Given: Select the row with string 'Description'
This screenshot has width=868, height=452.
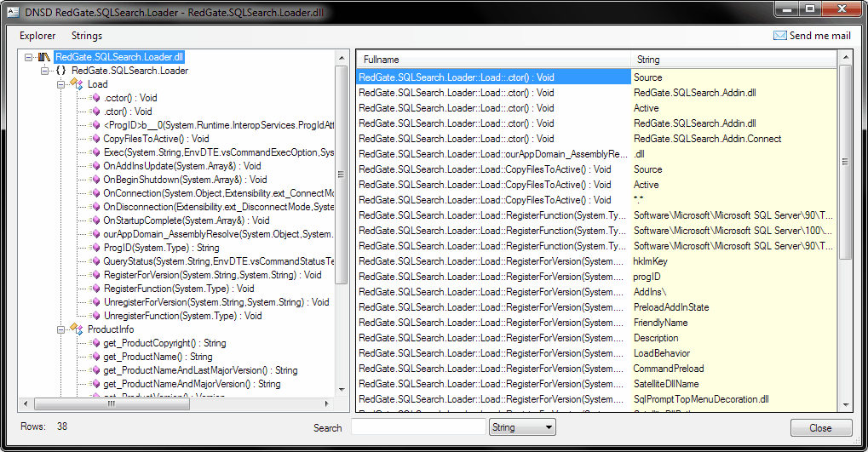Looking at the screenshot, I should point(597,338).
